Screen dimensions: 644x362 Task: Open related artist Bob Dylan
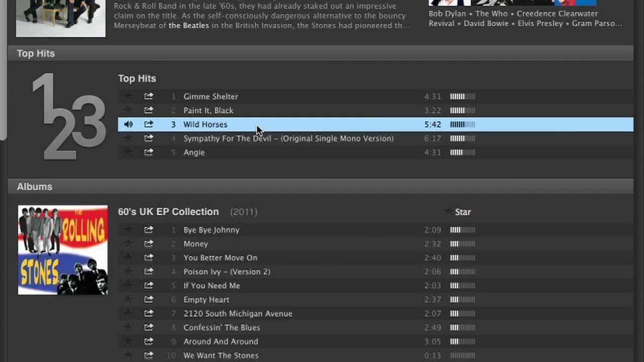click(x=447, y=14)
